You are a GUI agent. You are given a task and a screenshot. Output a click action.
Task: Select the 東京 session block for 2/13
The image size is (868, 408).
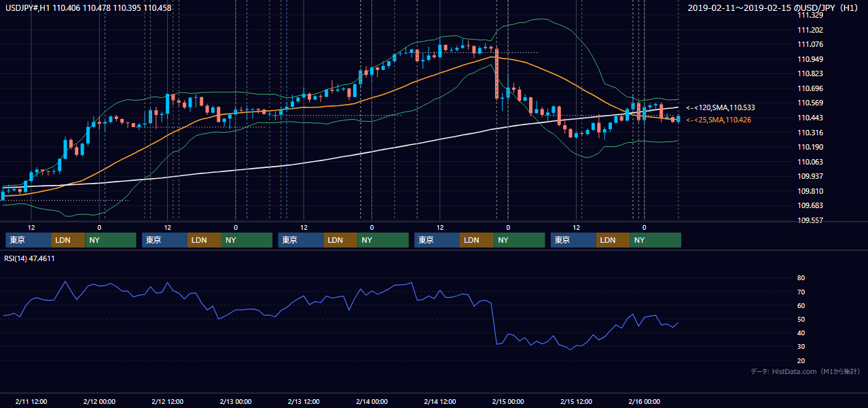click(x=301, y=240)
